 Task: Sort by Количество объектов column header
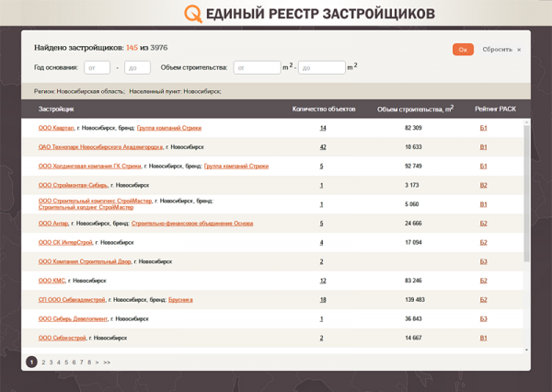click(x=324, y=110)
